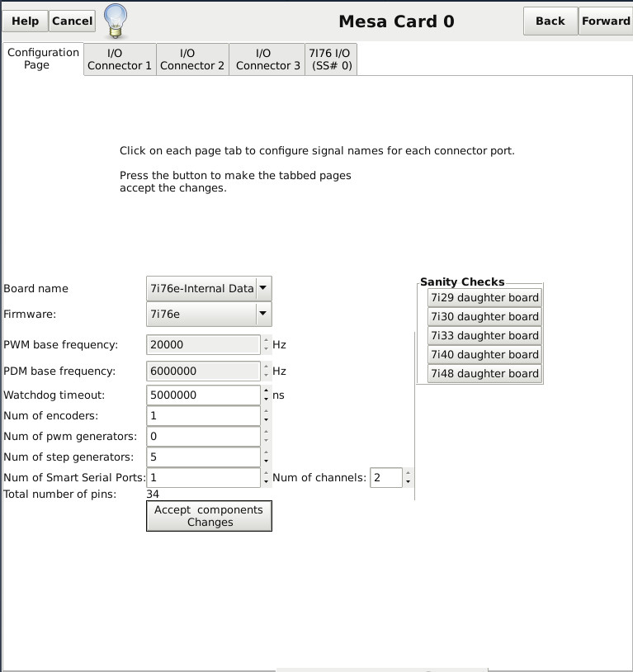Click Accept components Changes button
The width and height of the screenshot is (633, 672).
click(209, 516)
